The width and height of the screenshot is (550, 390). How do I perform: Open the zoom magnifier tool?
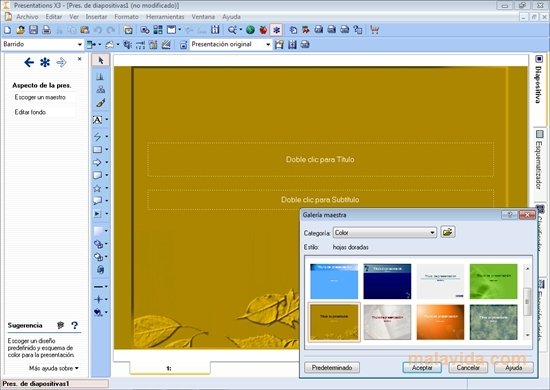click(232, 30)
